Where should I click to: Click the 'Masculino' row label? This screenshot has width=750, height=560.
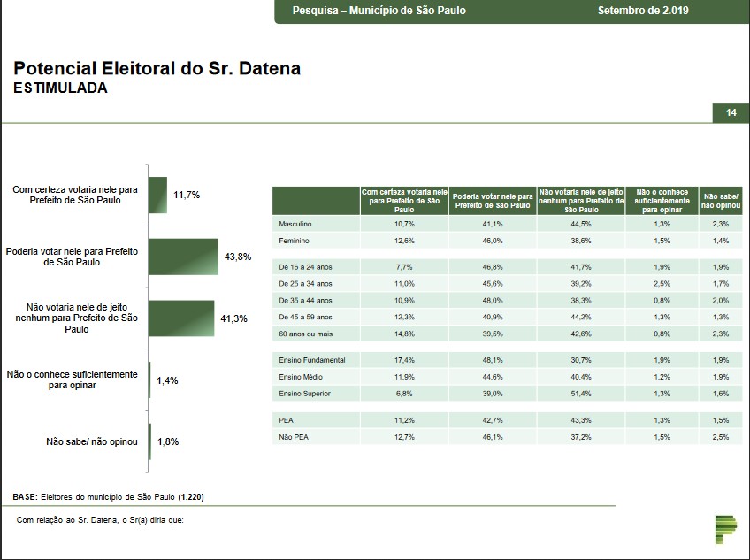click(x=295, y=225)
